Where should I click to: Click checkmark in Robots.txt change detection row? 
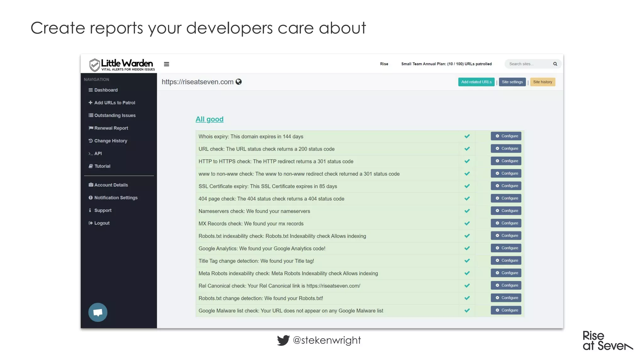tap(467, 298)
